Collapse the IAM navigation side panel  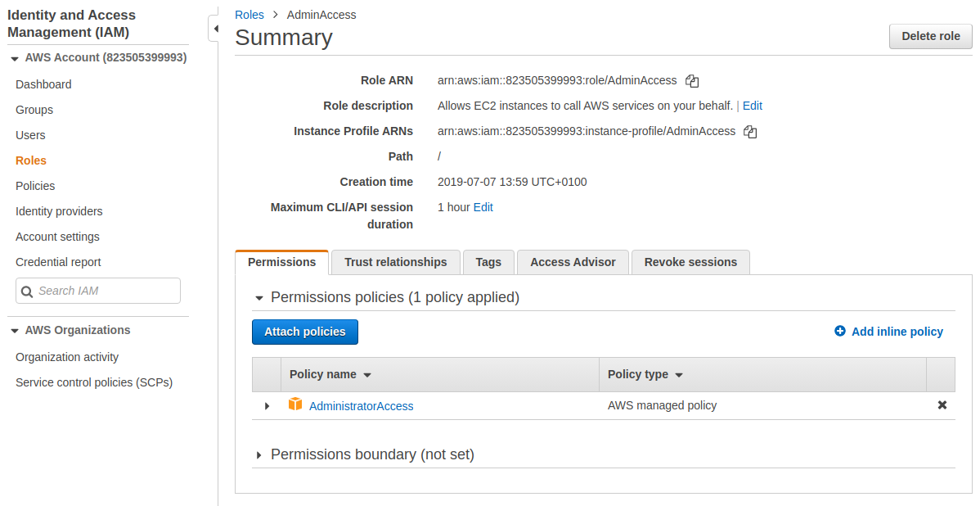215,29
